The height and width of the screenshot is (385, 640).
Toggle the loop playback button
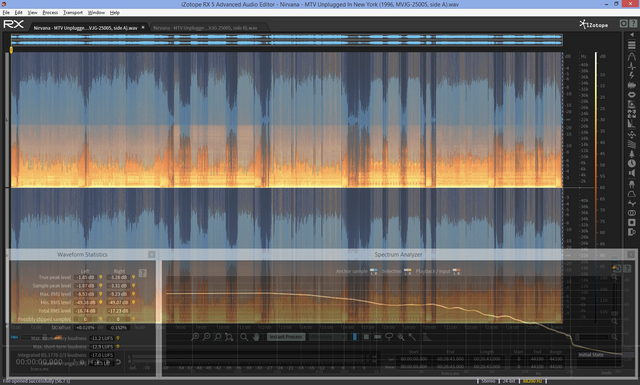click(118, 362)
